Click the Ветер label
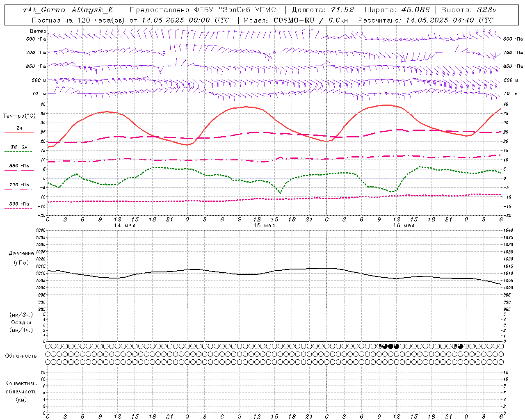525x420 pixels. point(38,31)
